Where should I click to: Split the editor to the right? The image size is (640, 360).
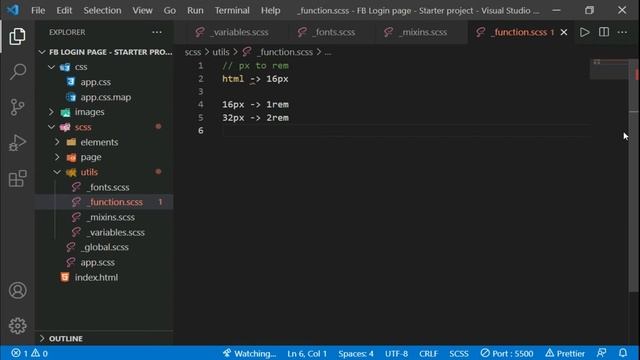click(x=604, y=32)
